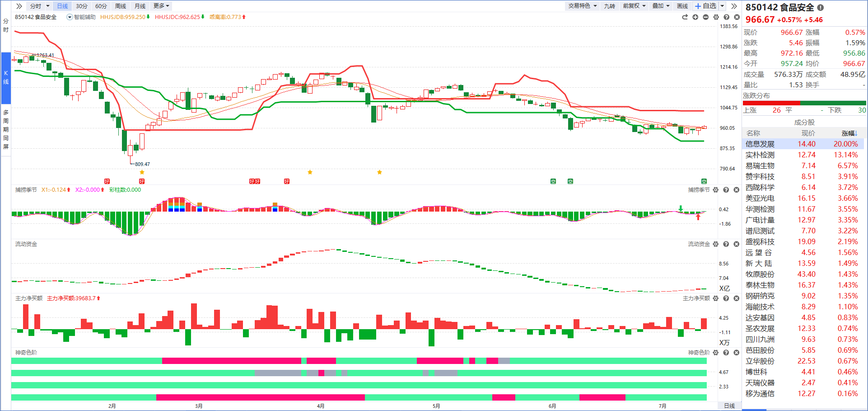This screenshot has height=411, width=868.
Task: Switch to the 周线 weekly tab
Action: [121, 6]
